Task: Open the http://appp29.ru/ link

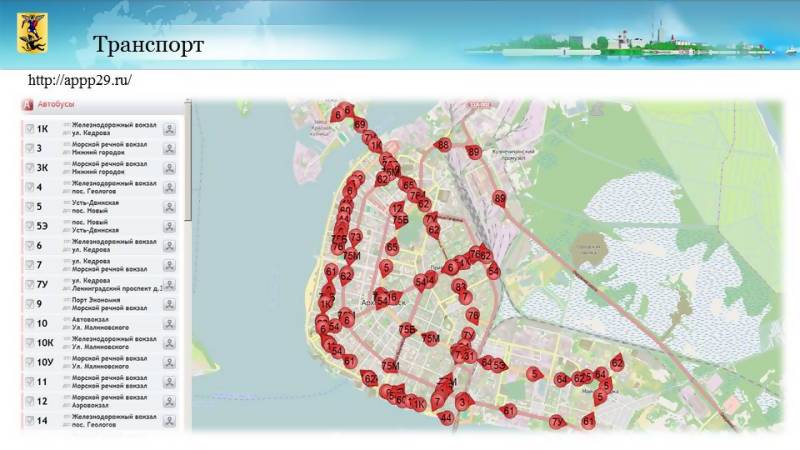Action: click(x=80, y=80)
